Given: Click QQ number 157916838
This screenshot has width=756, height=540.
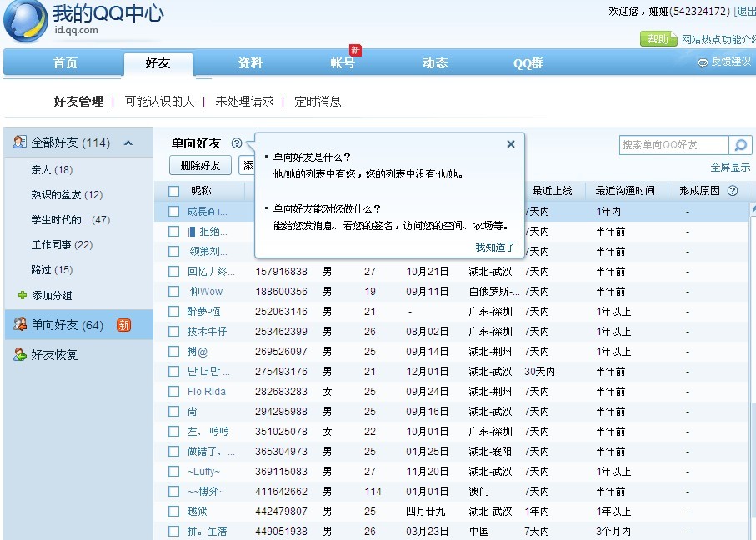Looking at the screenshot, I should 281,272.
